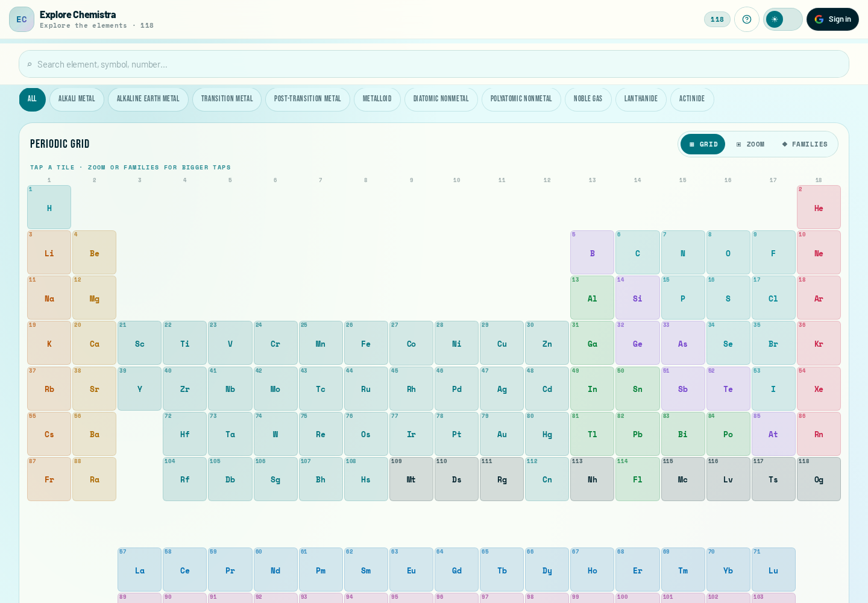
Task: Select the Potassium K tile
Action: [49, 343]
